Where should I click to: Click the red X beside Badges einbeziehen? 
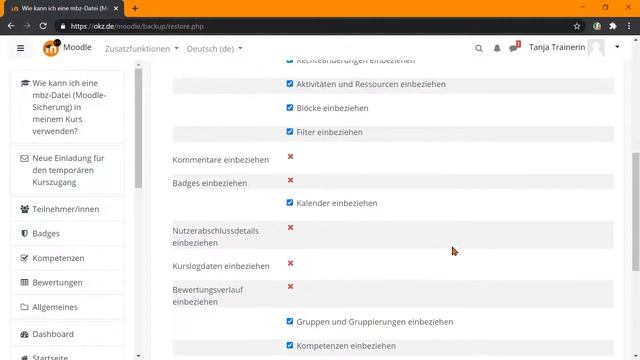290,180
